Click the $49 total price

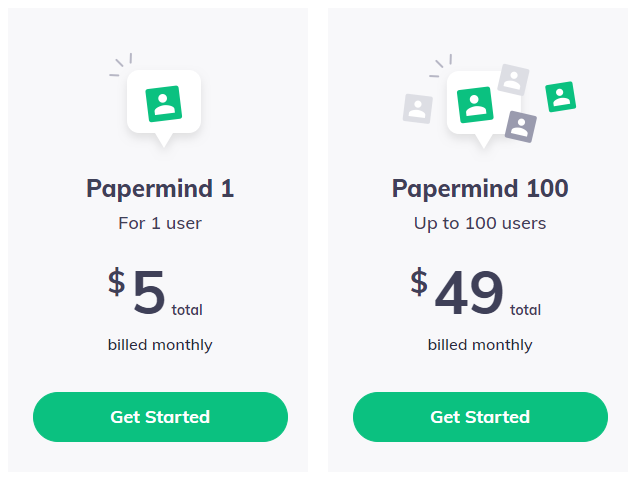tap(476, 292)
